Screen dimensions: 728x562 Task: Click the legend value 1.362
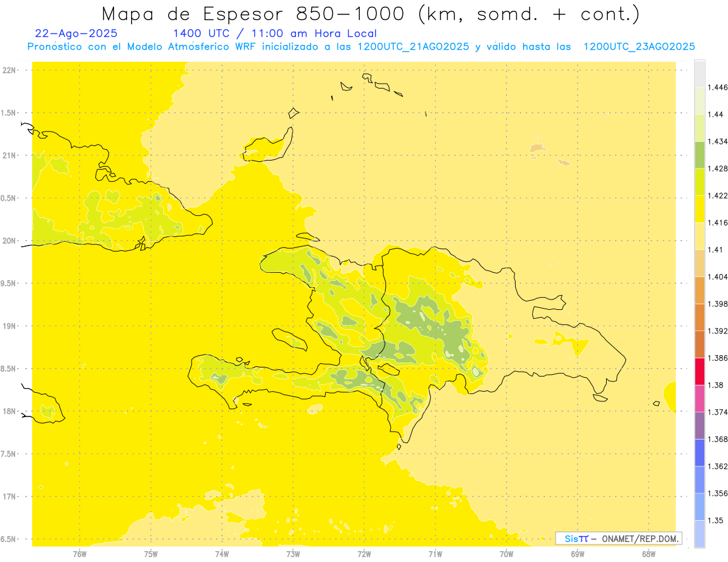tap(718, 466)
